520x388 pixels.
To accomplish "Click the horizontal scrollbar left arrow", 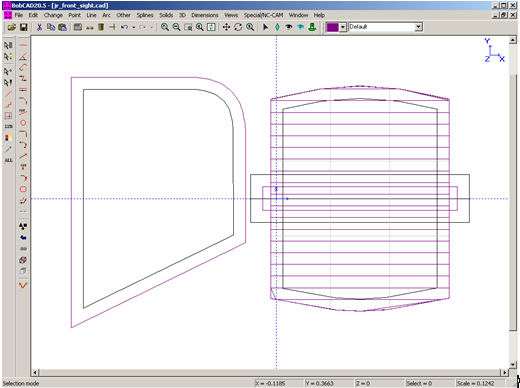I will coord(36,372).
